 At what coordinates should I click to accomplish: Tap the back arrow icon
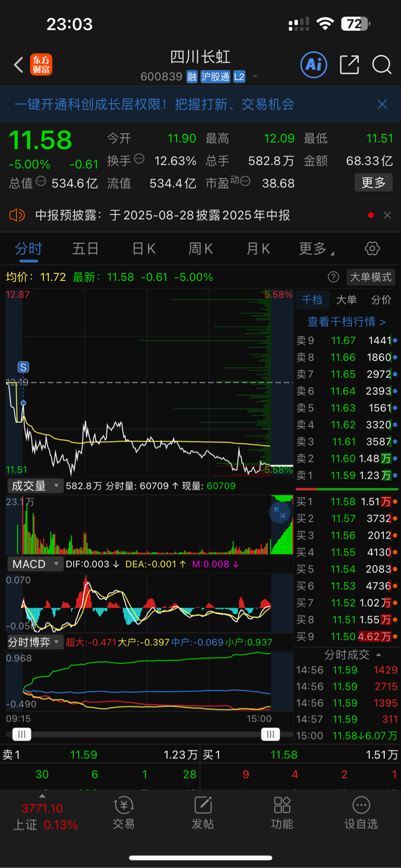[x=19, y=65]
